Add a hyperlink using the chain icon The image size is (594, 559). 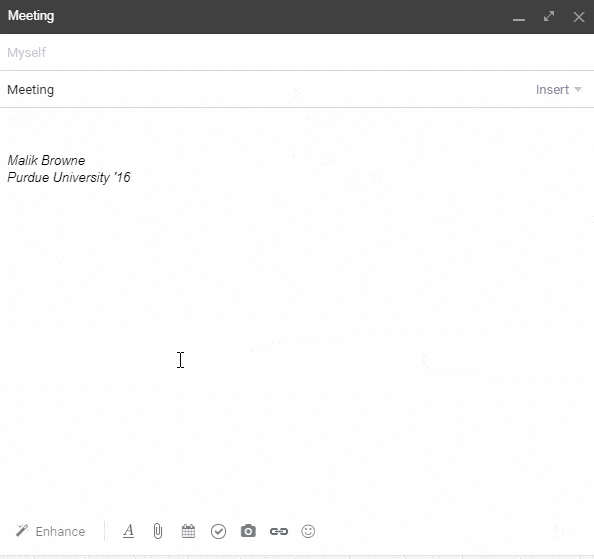pos(279,531)
